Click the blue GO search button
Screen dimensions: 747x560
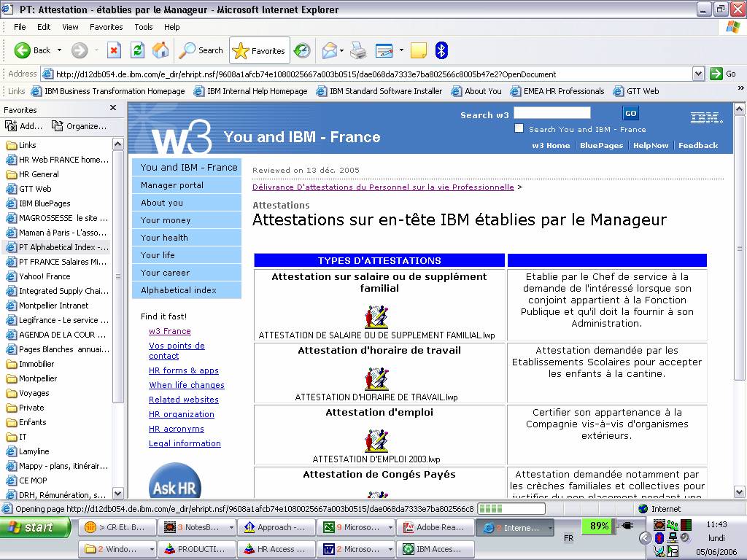(630, 113)
